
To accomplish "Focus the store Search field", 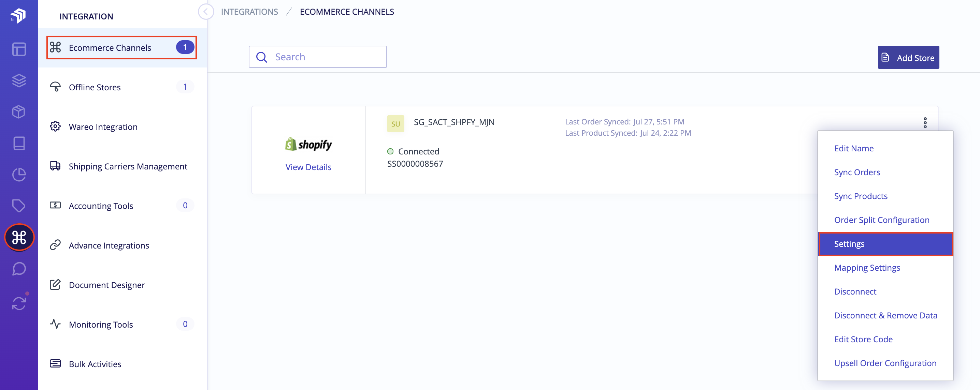I will 318,57.
